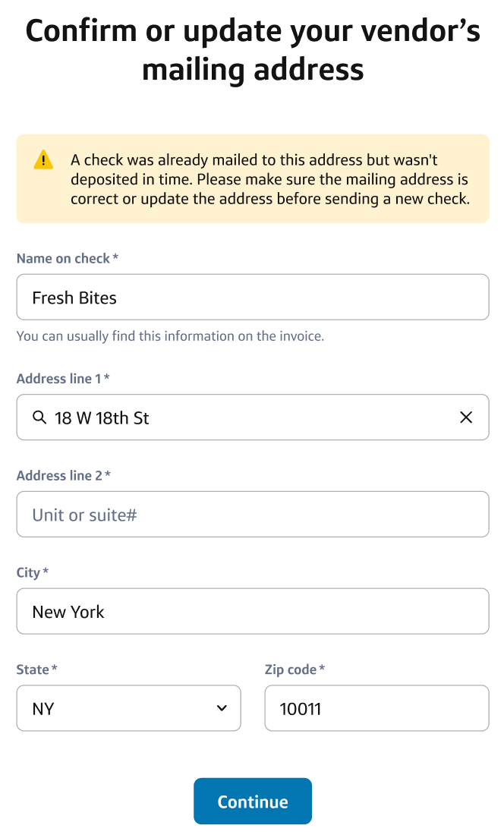The height and width of the screenshot is (838, 504).
Task: Click the yellow warning triangle icon
Action: pyautogui.click(x=43, y=160)
